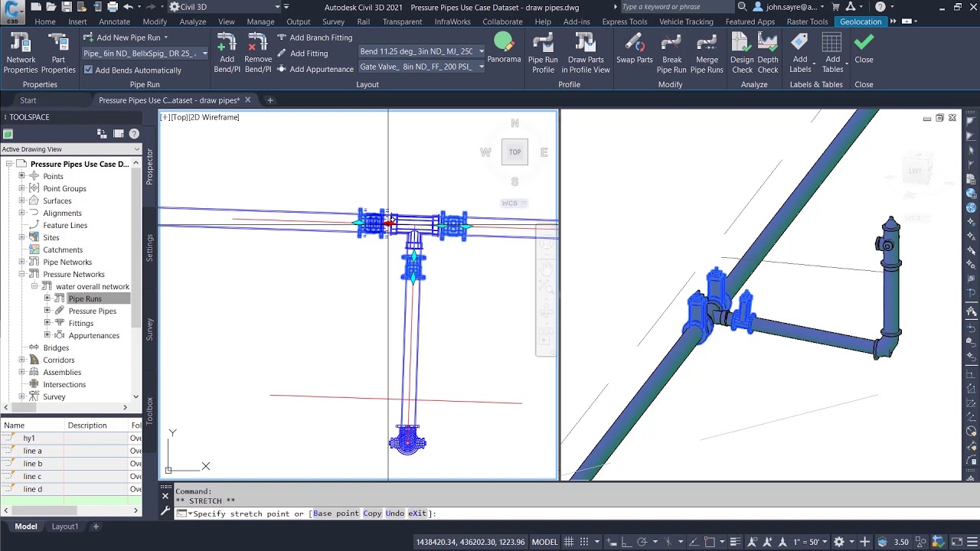
Task: Switch to the Start file tab
Action: [x=28, y=100]
